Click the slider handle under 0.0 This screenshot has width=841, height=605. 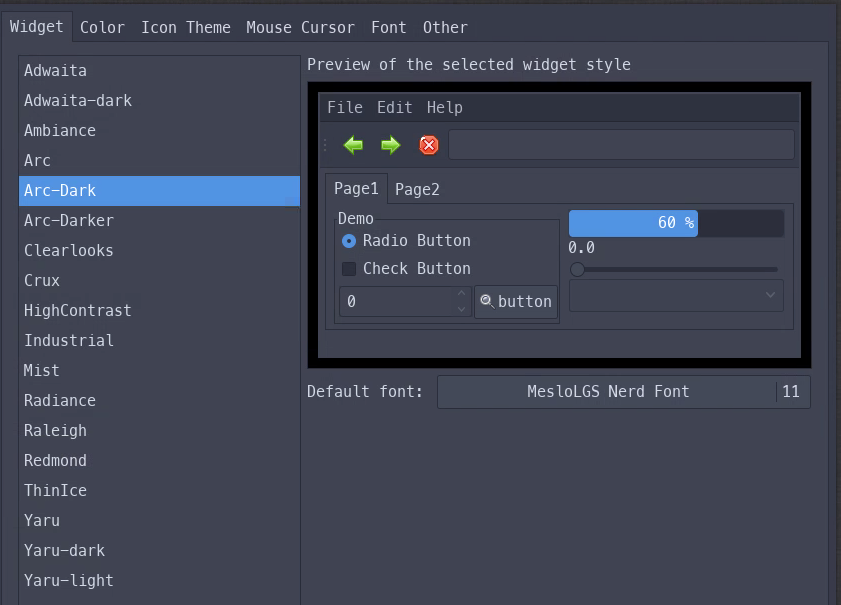(577, 269)
